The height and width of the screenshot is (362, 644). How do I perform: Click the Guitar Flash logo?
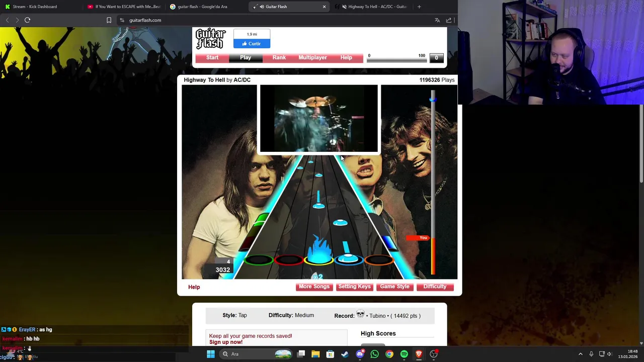[x=211, y=39]
